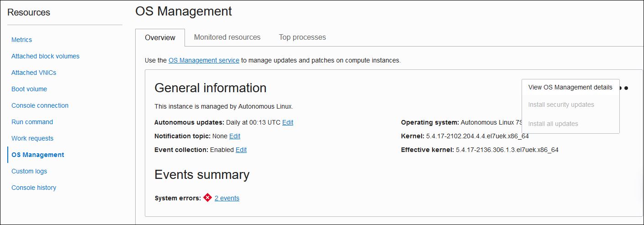Viewport: 644px width, 225px height.
Task: Edit the Notification topic setting
Action: tap(235, 136)
